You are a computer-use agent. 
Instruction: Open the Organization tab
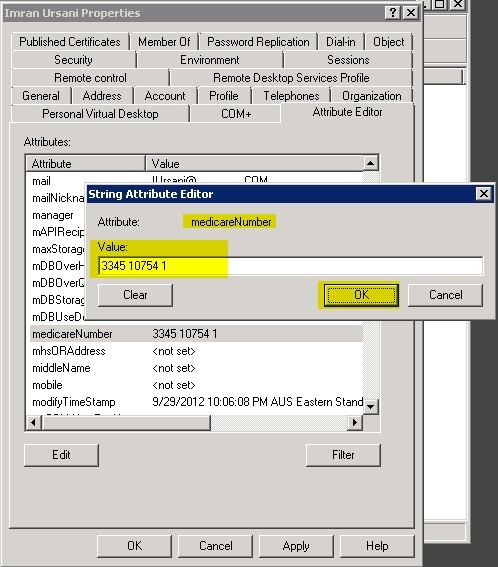(372, 96)
